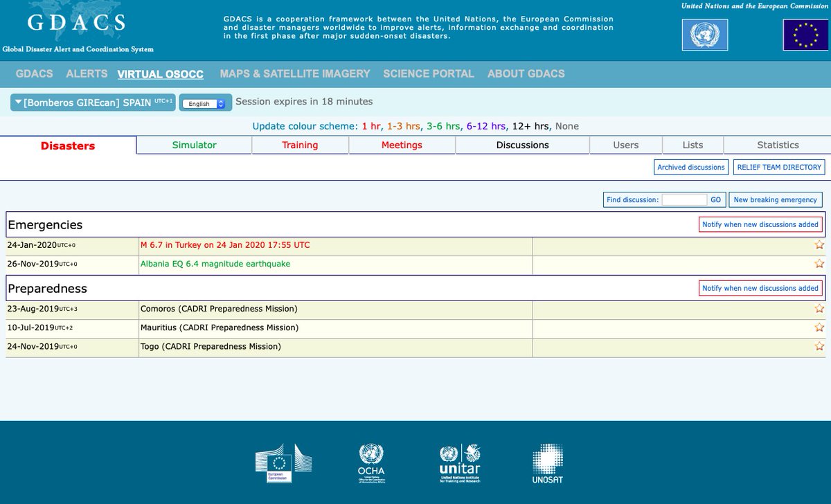Open Albania EQ 6.4 magnitude earthquake link
831x504 pixels.
click(215, 264)
